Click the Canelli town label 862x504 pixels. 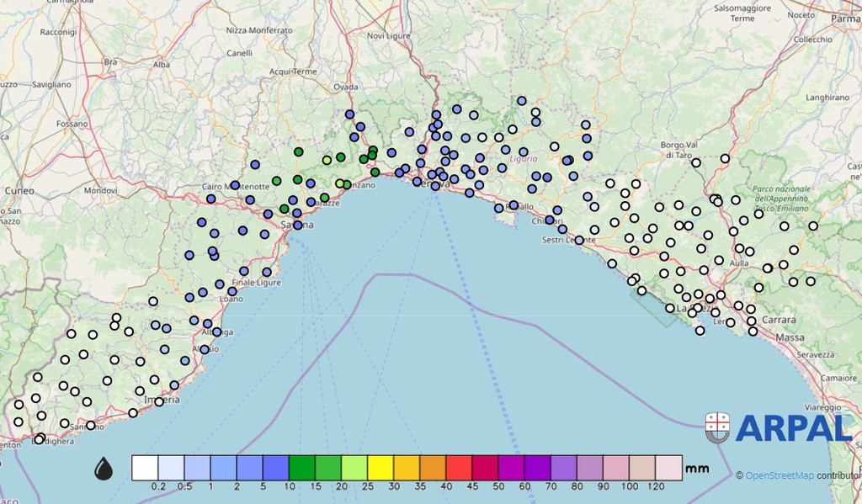pos(240,53)
